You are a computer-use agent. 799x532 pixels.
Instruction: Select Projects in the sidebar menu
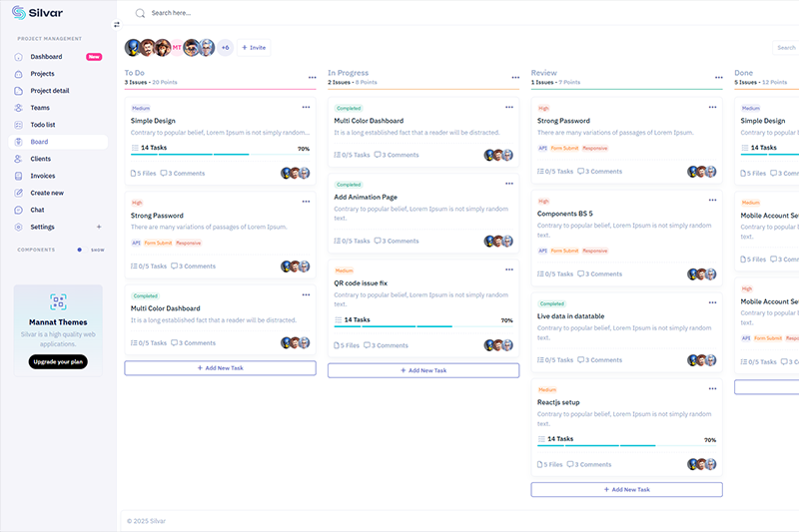click(42, 74)
